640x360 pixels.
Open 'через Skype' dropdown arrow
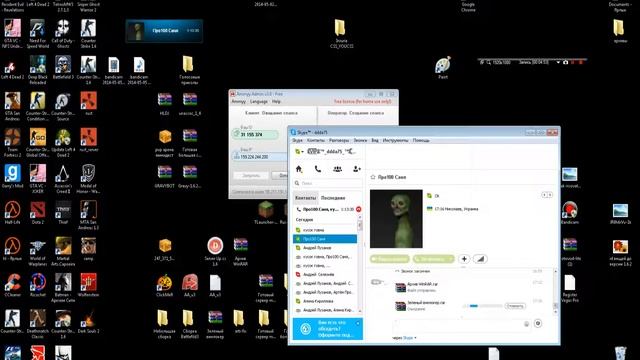click(x=416, y=338)
